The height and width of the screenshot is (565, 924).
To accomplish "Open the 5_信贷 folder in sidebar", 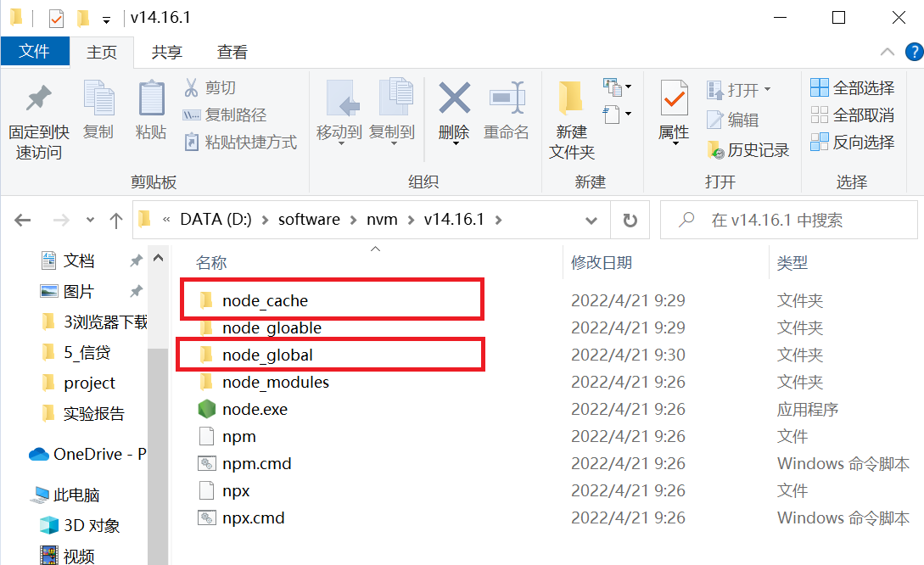I will click(x=87, y=352).
